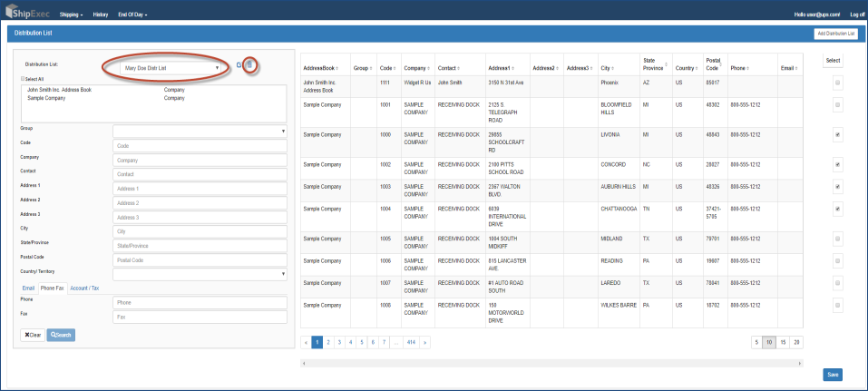This screenshot has width=868, height=391.
Task: Expand the Group dropdown
Action: click(x=199, y=131)
